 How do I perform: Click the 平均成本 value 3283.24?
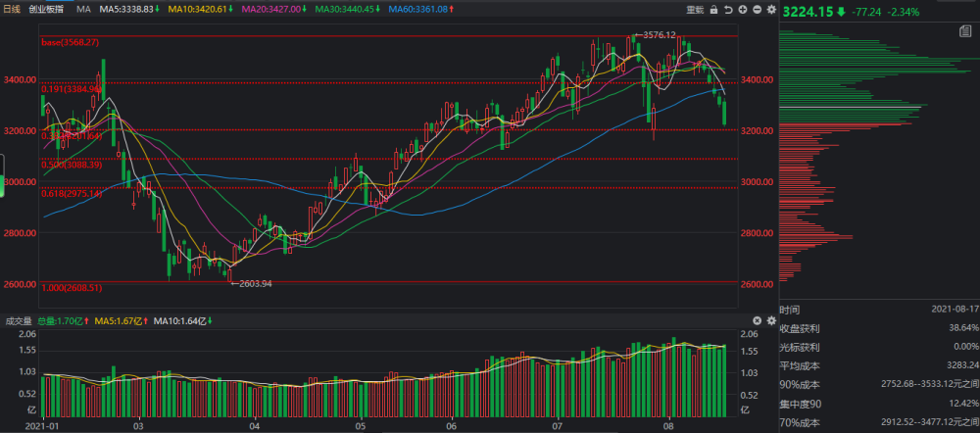coord(962,365)
